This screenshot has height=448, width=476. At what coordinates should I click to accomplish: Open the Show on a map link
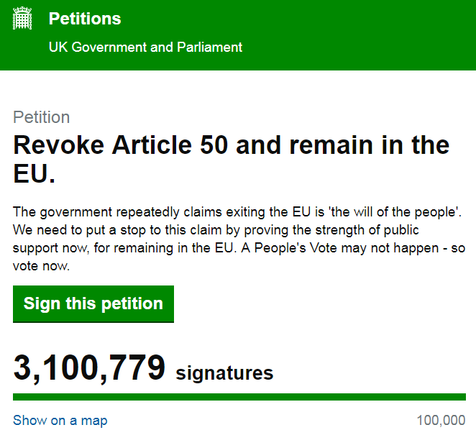tap(60, 421)
